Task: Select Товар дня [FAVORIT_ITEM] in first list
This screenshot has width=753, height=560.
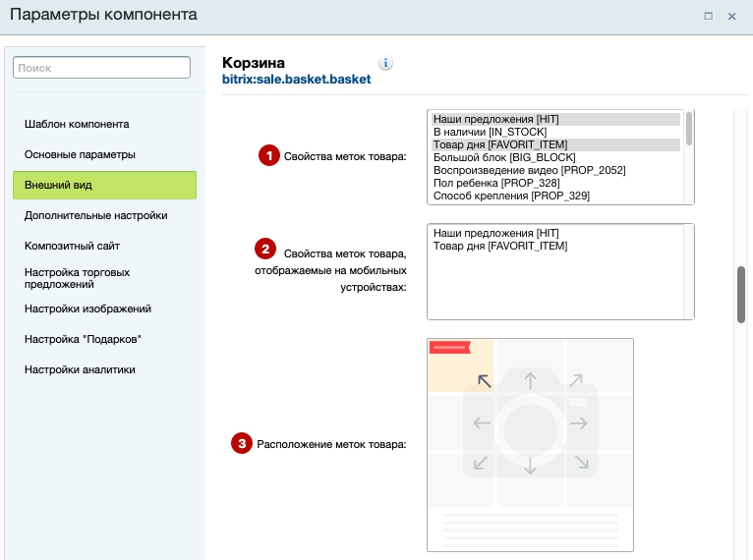Action: click(555, 144)
